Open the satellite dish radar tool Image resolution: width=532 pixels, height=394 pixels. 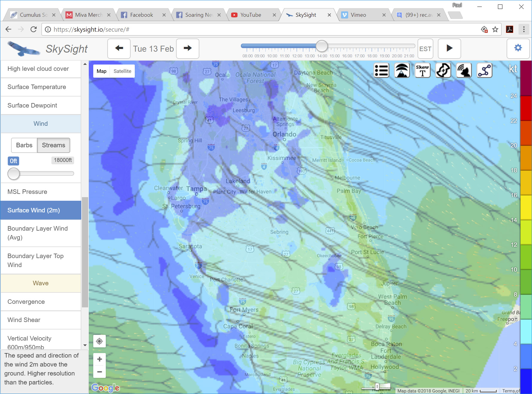[464, 71]
